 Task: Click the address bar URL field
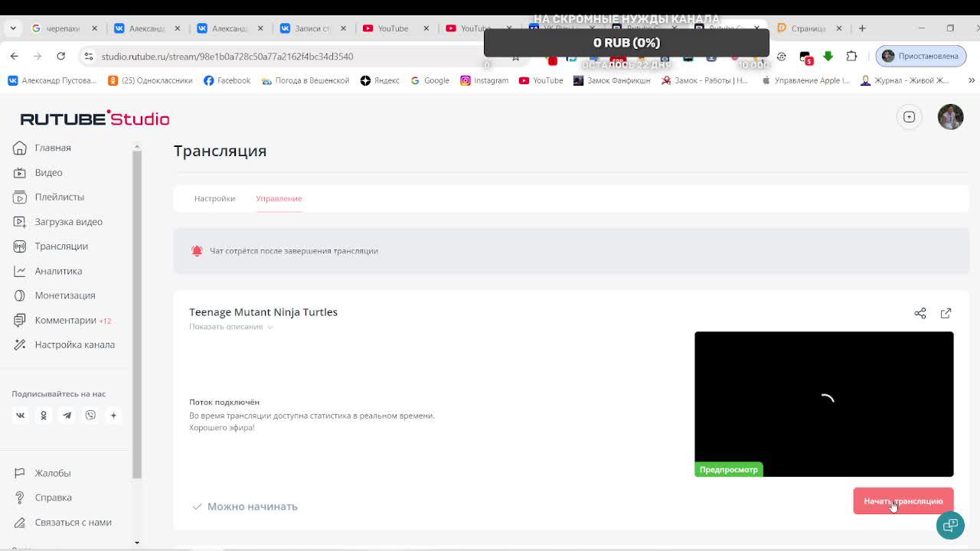pyautogui.click(x=227, y=57)
